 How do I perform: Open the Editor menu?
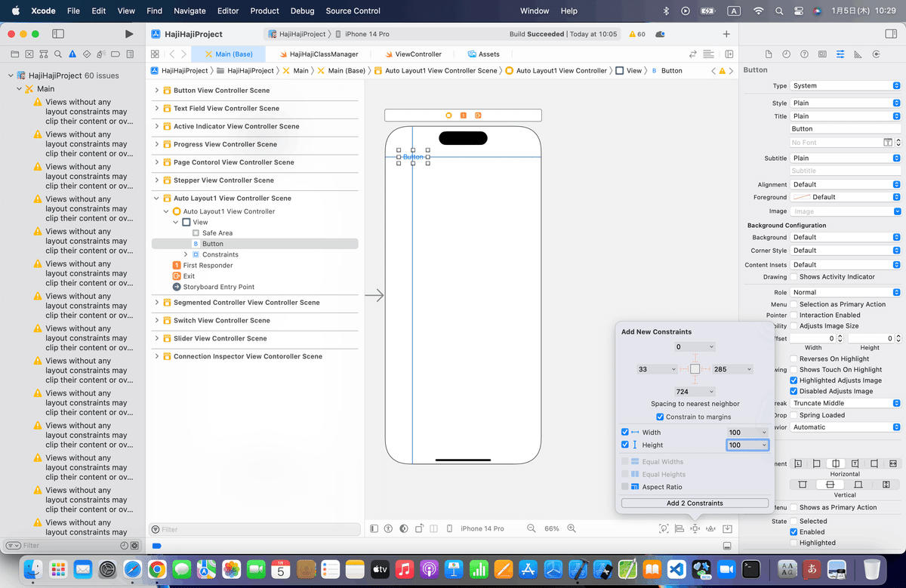228,11
